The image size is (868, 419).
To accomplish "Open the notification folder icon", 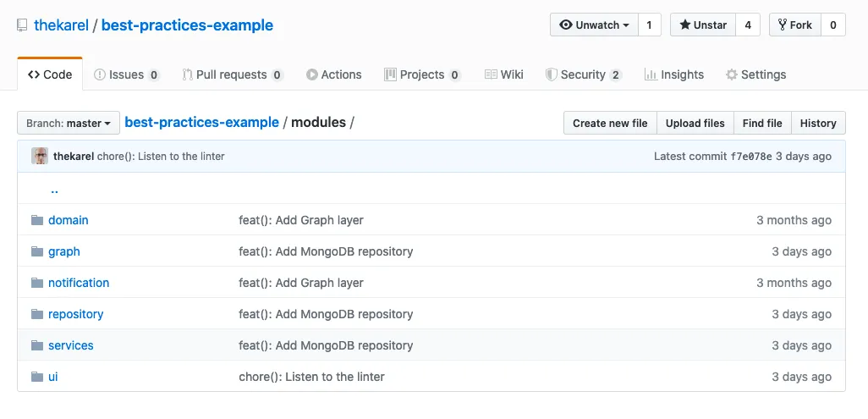I will coord(37,284).
